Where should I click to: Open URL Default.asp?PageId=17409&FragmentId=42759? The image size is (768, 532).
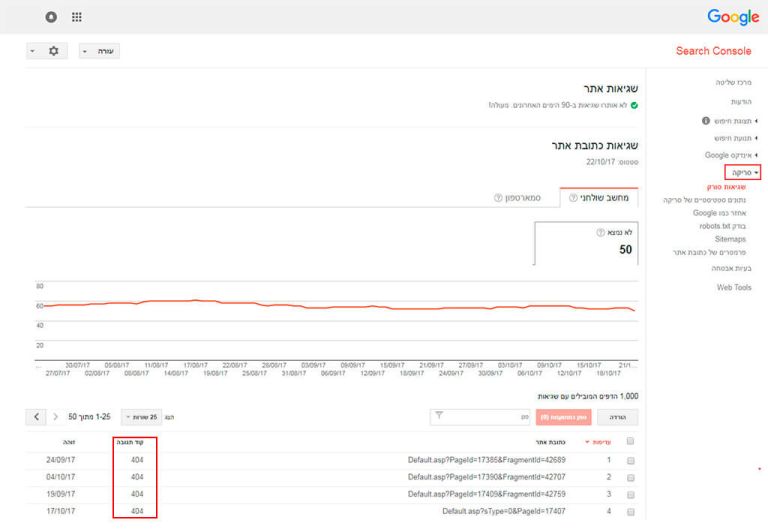(486, 494)
